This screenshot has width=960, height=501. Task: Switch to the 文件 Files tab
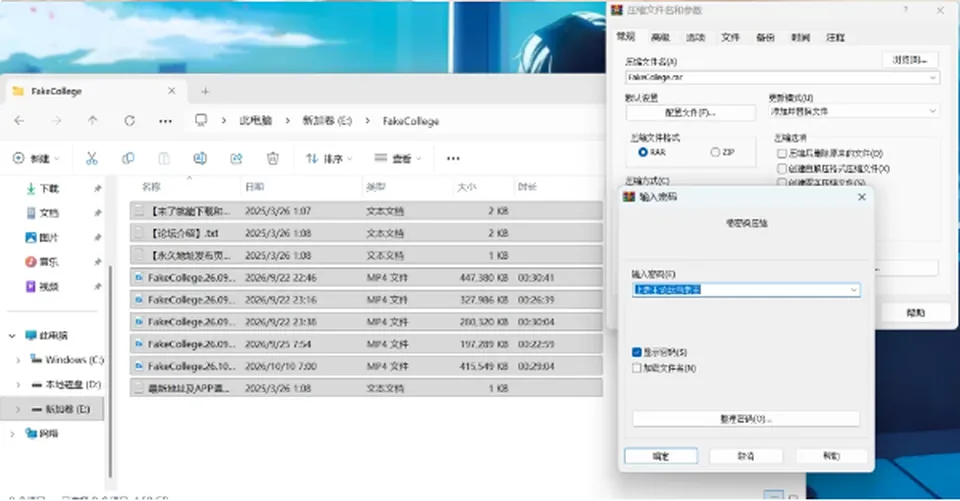[x=730, y=37]
